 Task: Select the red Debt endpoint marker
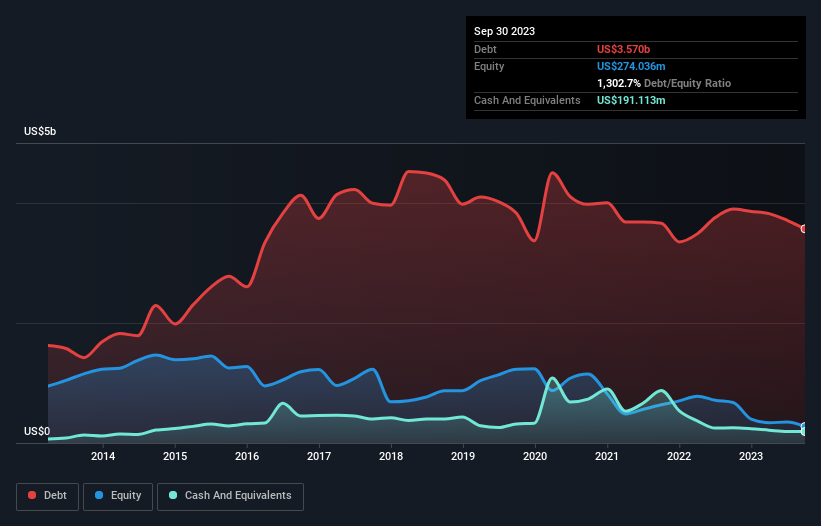click(804, 229)
